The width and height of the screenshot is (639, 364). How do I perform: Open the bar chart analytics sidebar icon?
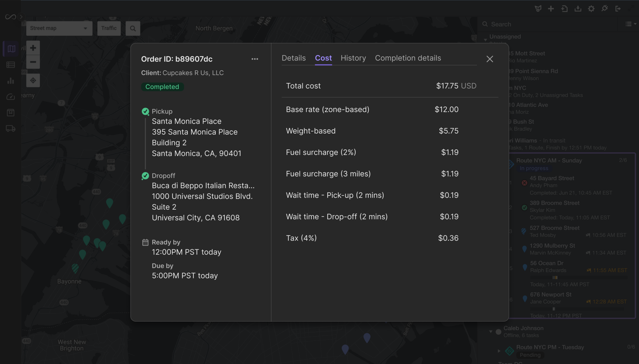click(x=11, y=81)
